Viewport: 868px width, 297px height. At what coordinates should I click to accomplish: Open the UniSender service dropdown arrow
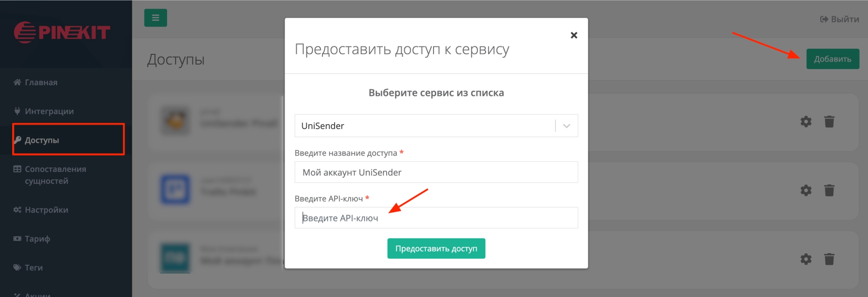point(566,126)
